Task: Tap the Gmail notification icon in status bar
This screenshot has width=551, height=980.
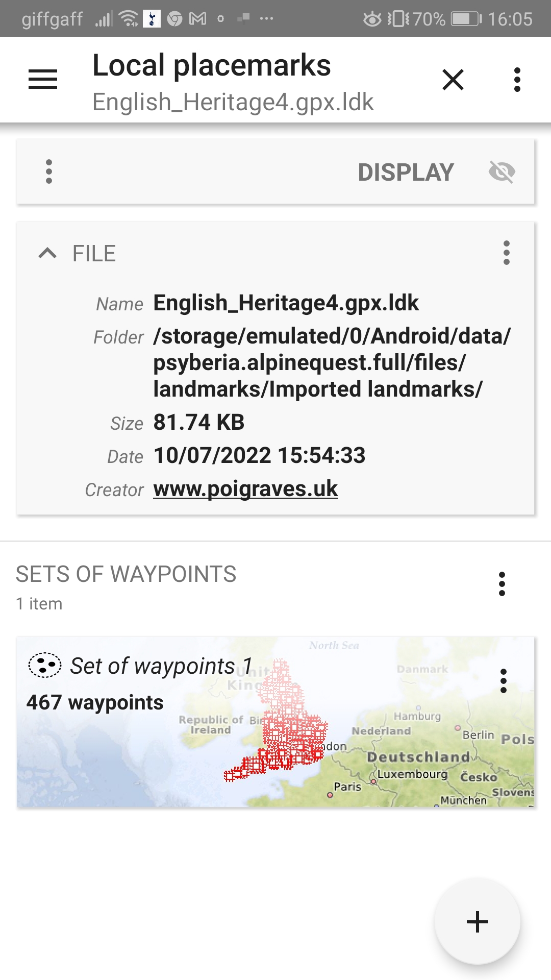Action: 198,19
